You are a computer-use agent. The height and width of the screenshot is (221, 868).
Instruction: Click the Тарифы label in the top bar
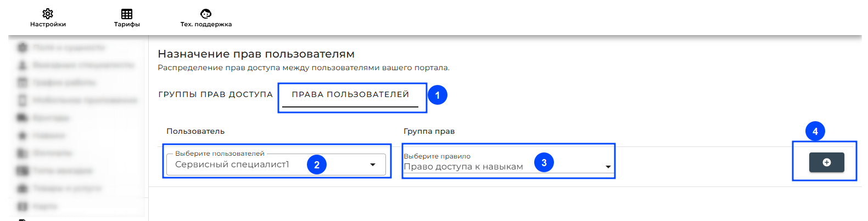[x=127, y=24]
